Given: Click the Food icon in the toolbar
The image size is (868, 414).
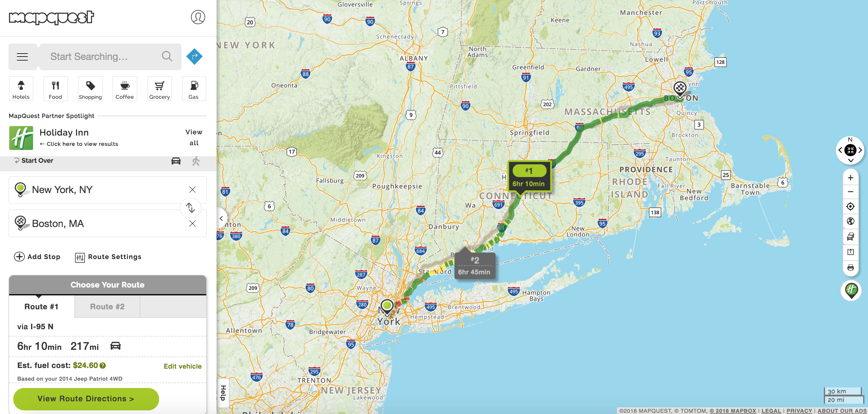Looking at the screenshot, I should (x=55, y=89).
